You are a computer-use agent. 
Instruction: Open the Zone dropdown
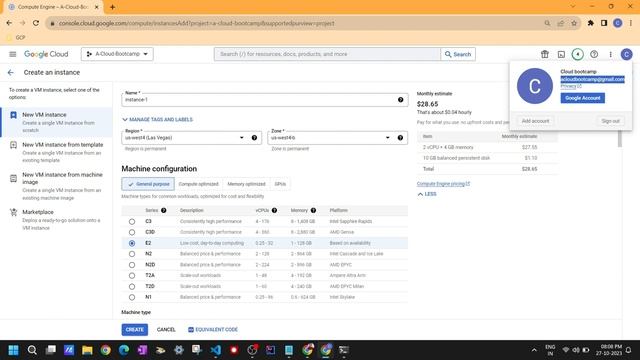point(338,138)
